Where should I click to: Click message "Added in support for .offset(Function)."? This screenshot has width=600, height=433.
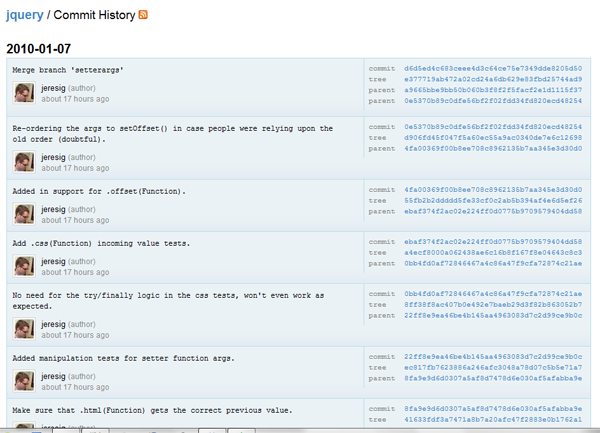coord(99,191)
